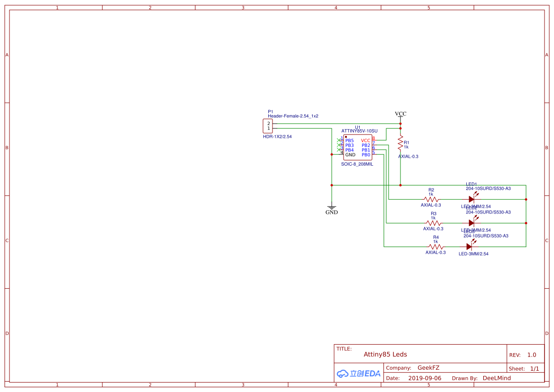Click the red VCC pin label on U1
Screen dimensions: 554x392
coord(365,141)
